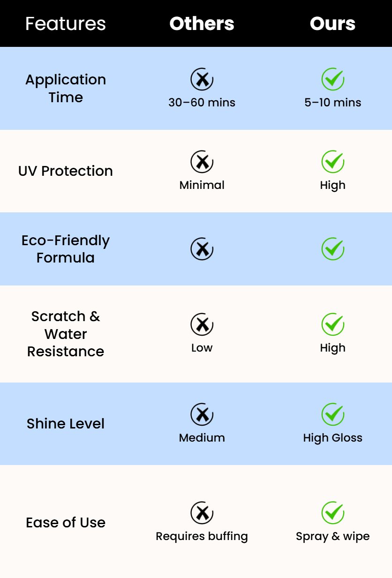Image resolution: width=392 pixels, height=578 pixels.
Task: Click the Features header label
Action: [66, 23]
